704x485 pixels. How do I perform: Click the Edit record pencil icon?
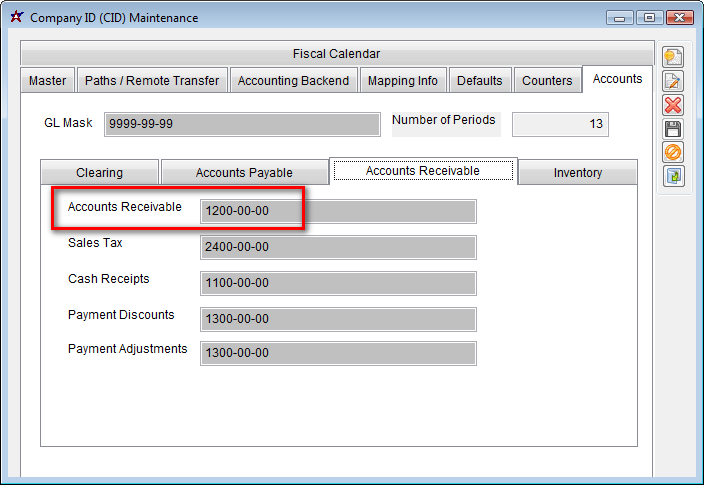click(x=673, y=82)
